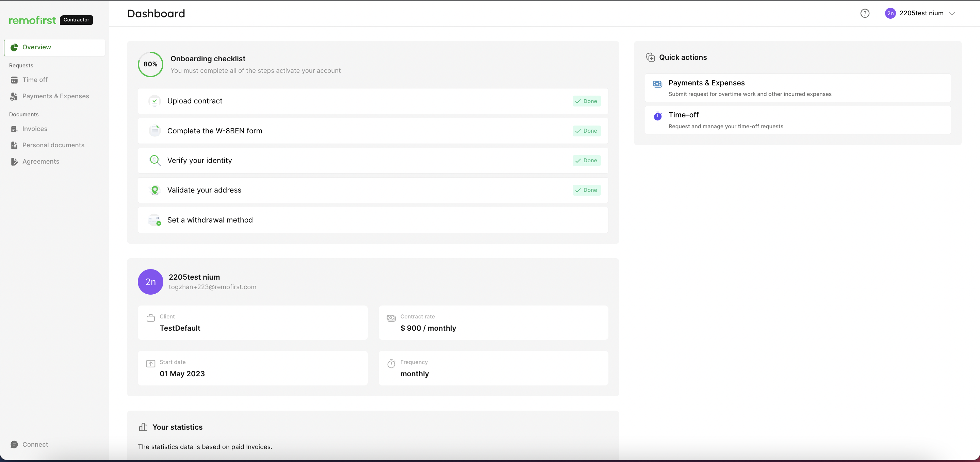Click the Your statistics bar chart icon
The width and height of the screenshot is (980, 462).
pos(143,427)
